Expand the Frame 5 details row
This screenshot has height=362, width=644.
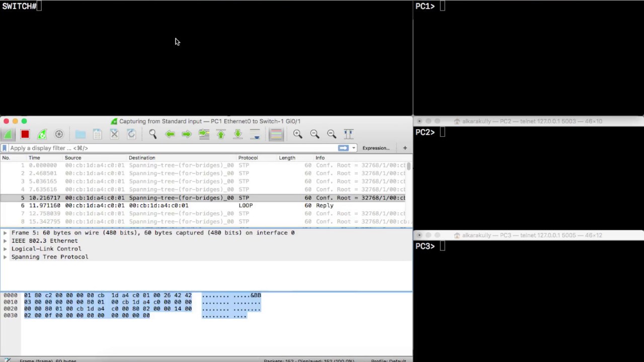pos(5,233)
